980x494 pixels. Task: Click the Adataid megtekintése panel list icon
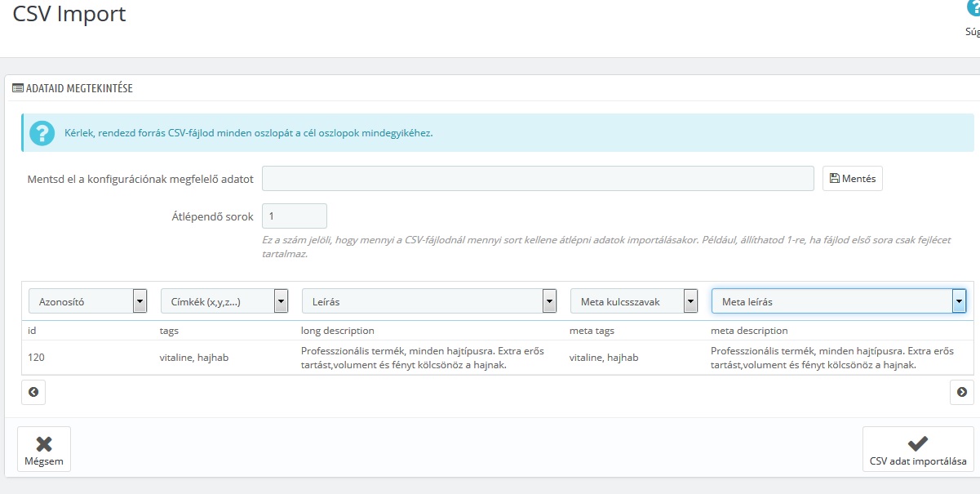click(18, 88)
